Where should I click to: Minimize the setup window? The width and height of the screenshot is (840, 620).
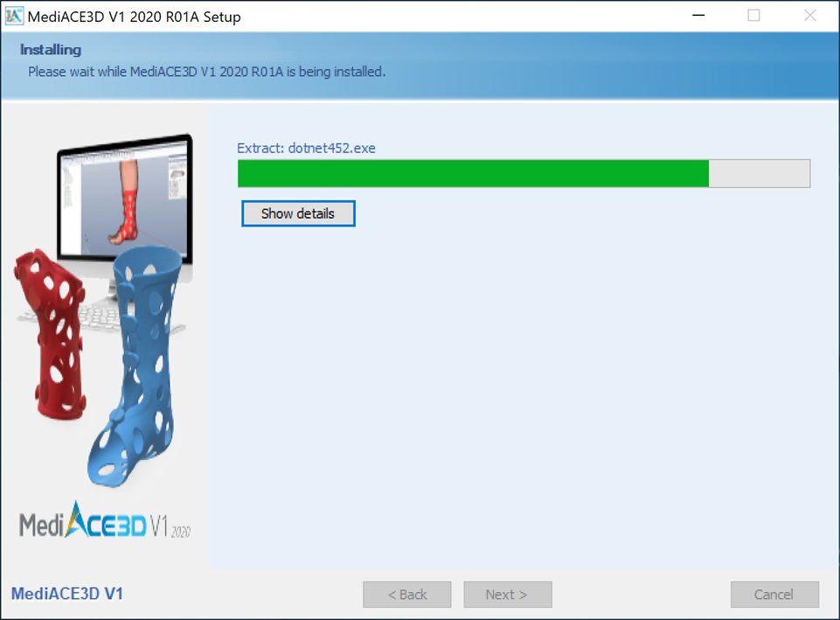698,16
